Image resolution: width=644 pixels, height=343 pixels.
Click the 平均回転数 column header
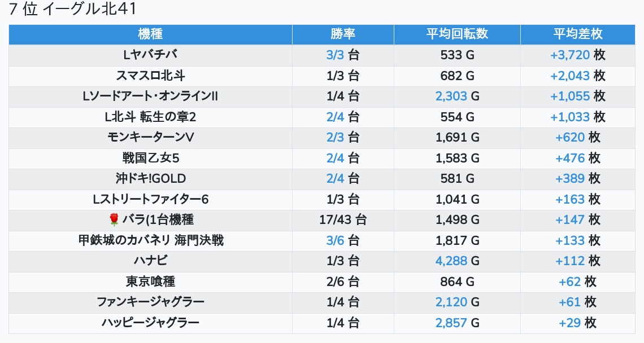coord(457,34)
